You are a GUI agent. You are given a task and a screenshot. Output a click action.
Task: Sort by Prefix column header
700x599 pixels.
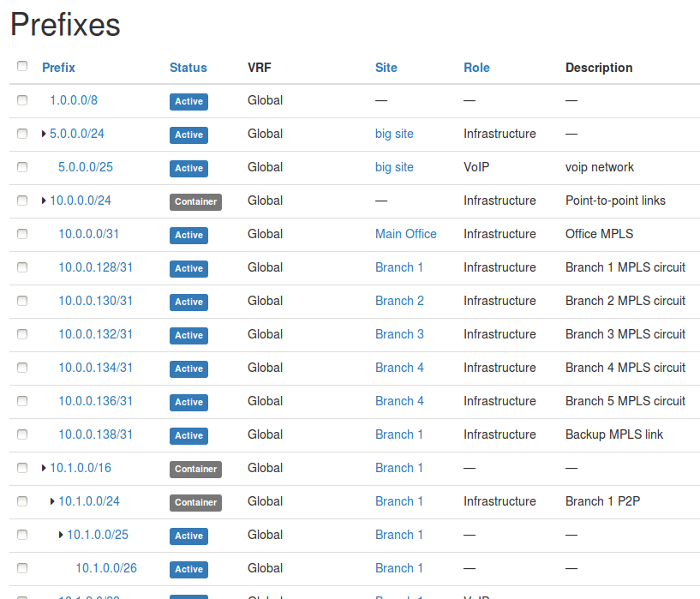(58, 68)
